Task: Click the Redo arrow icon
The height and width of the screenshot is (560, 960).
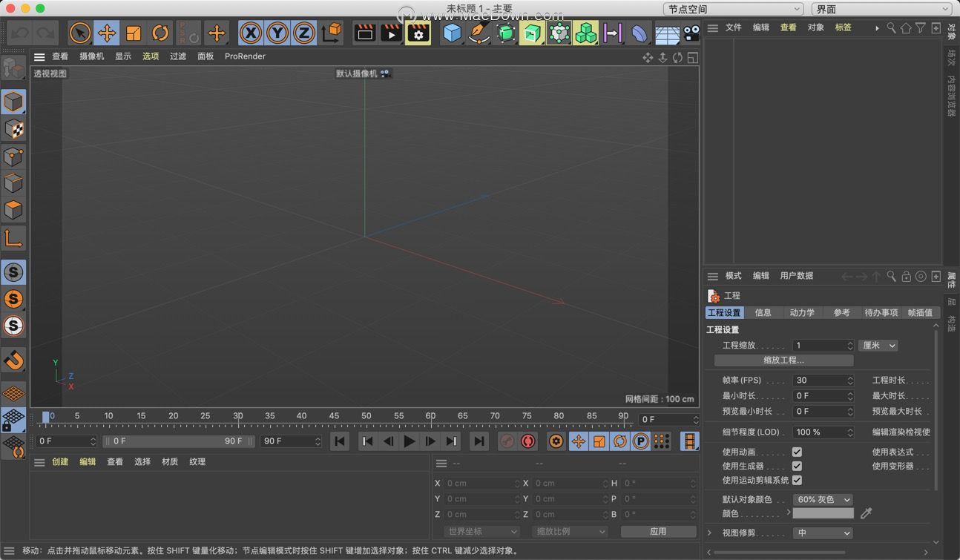Action: pyautogui.click(x=45, y=33)
